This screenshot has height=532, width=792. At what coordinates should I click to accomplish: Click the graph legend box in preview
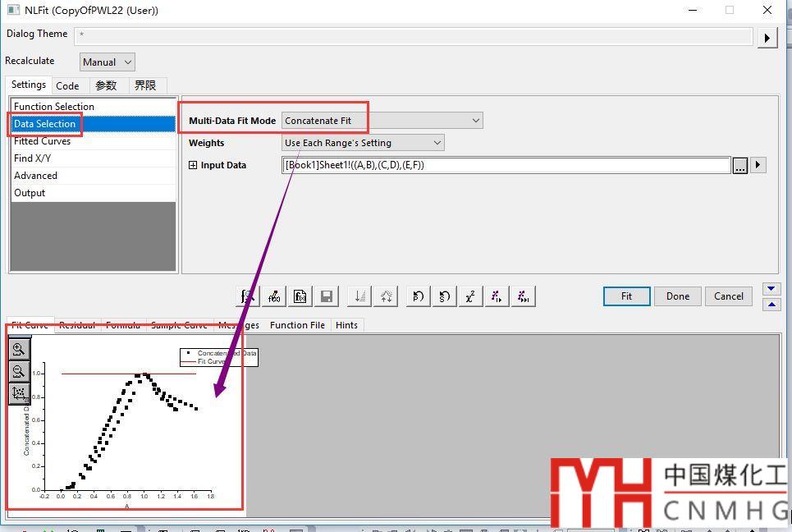219,357
